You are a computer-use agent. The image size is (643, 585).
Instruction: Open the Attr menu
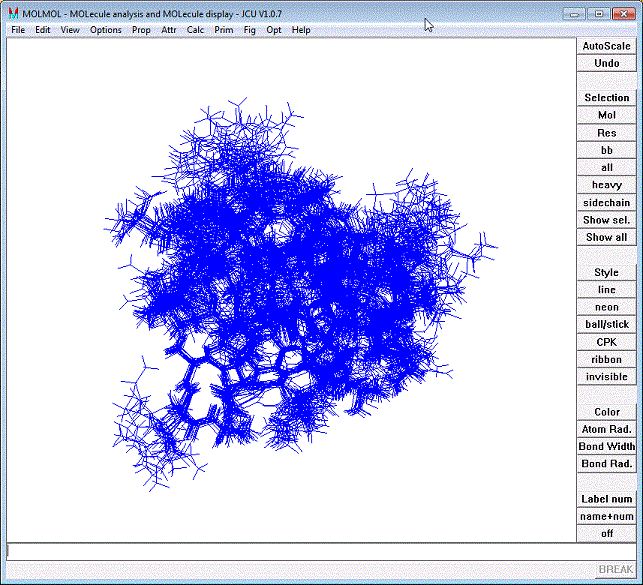[169, 30]
